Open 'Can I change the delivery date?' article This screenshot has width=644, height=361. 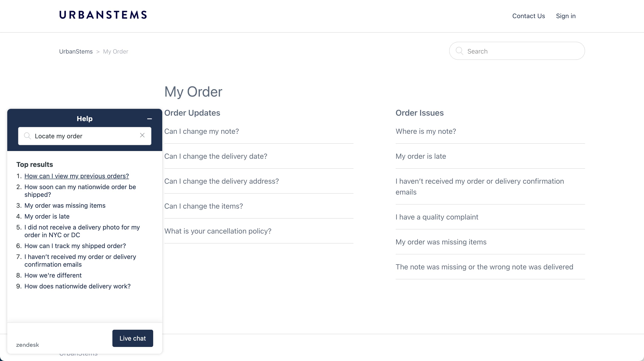pyautogui.click(x=215, y=156)
